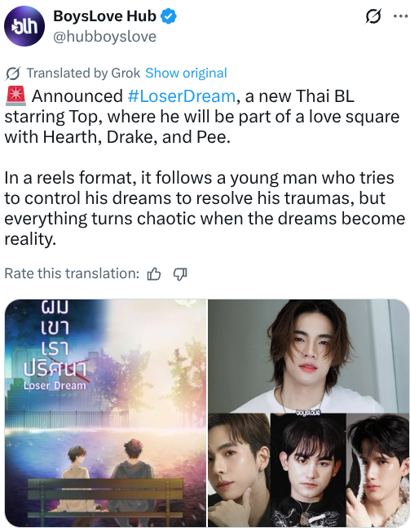Click the Rate this translation label
Image resolution: width=410 pixels, height=532 pixels.
(72, 273)
